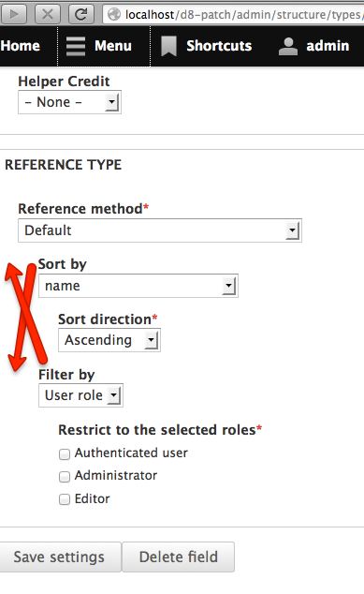Check the Authenticated user role
364x594 pixels.
(x=65, y=453)
